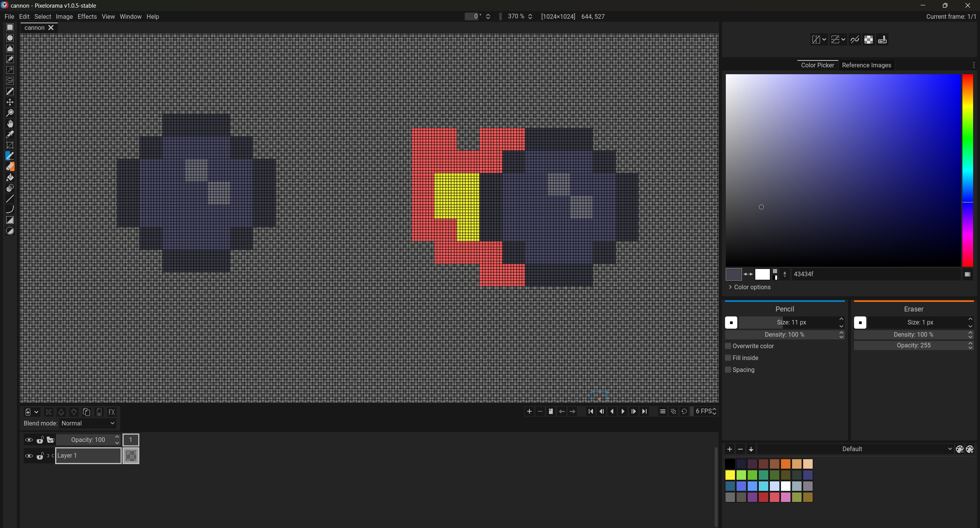This screenshot has height=528, width=980.
Task: Click the layer FX button
Action: pyautogui.click(x=112, y=412)
